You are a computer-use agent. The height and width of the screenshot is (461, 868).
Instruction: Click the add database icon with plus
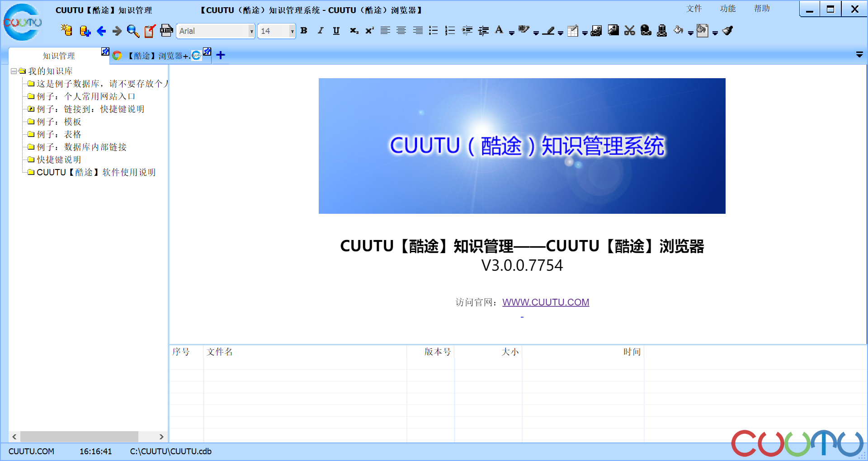85,31
